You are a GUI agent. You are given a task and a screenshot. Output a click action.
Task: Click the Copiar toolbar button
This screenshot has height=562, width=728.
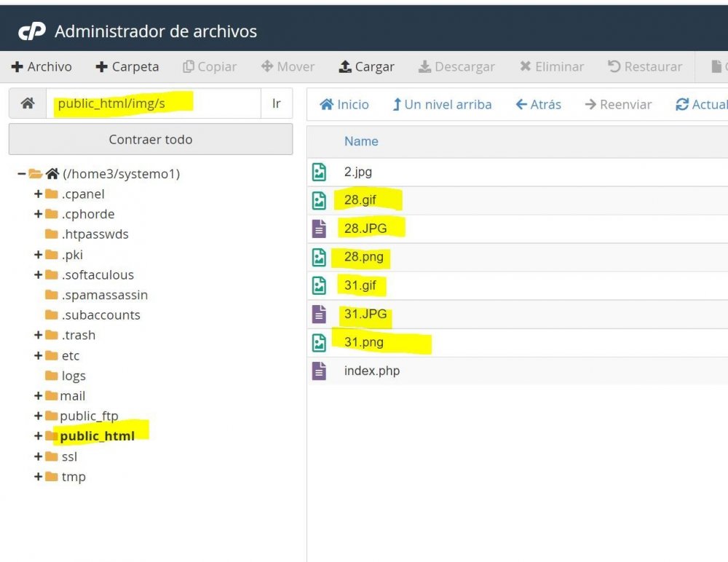click(210, 66)
